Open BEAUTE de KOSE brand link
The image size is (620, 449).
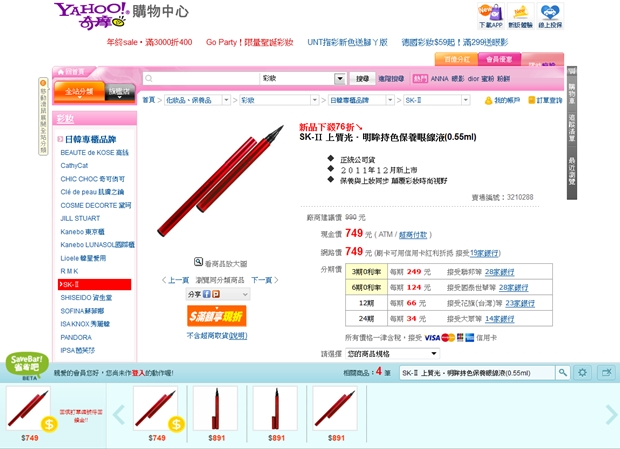95,153
